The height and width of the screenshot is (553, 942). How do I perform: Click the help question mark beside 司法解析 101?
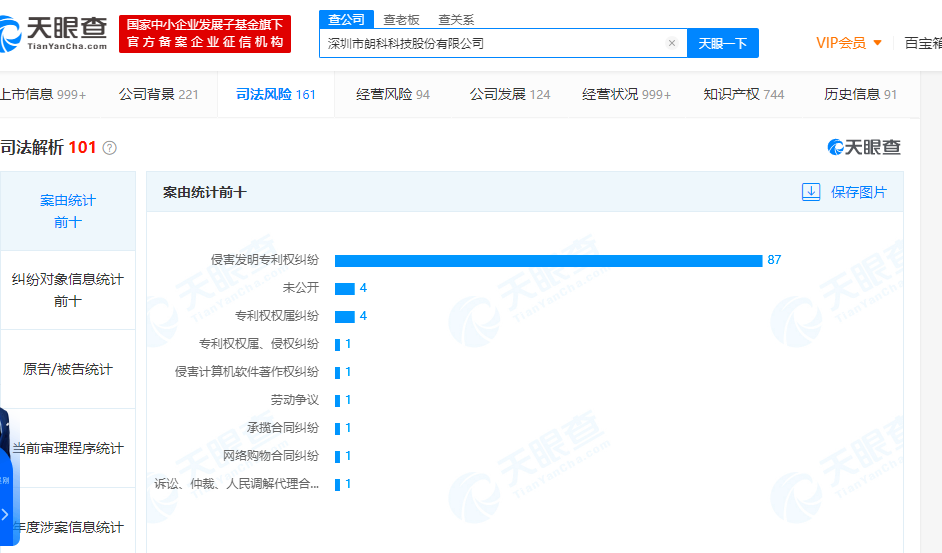coord(109,148)
